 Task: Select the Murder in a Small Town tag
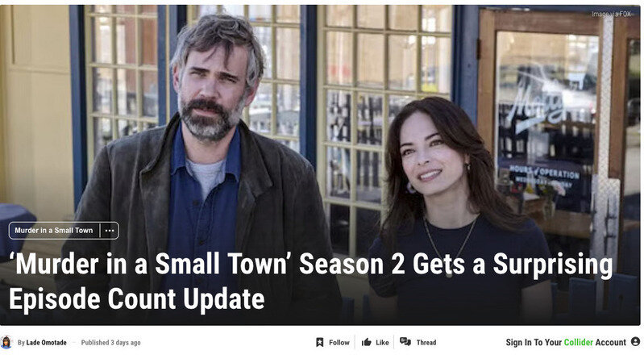(x=54, y=231)
